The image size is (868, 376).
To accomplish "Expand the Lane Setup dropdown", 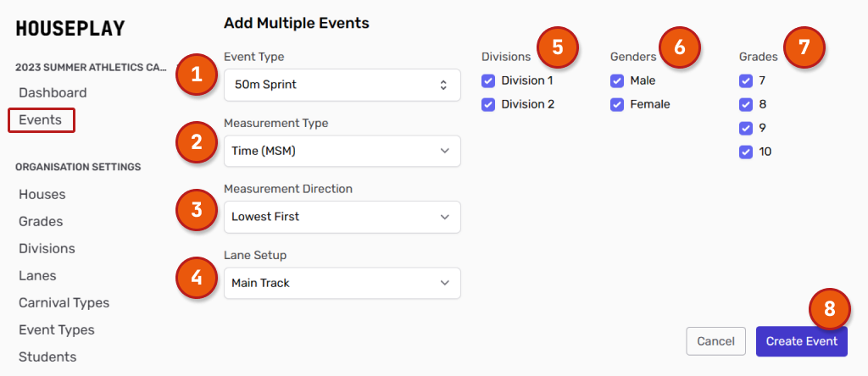I will point(342,283).
